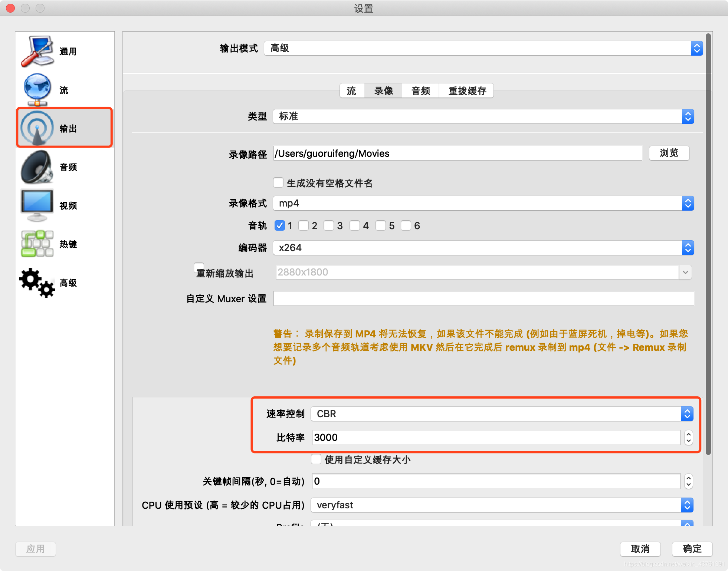This screenshot has width=728, height=571.
Task: Open the General (通用) settings icon
Action: [37, 51]
